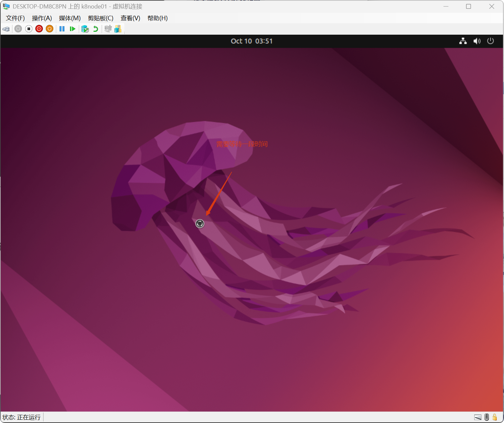Minimize the virtual machine connection window
Screen dimensions: 504x423
[x=446, y=7]
